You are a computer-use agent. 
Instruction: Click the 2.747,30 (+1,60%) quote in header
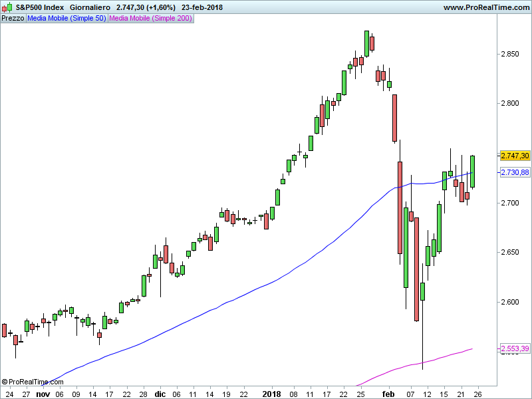click(x=146, y=7)
